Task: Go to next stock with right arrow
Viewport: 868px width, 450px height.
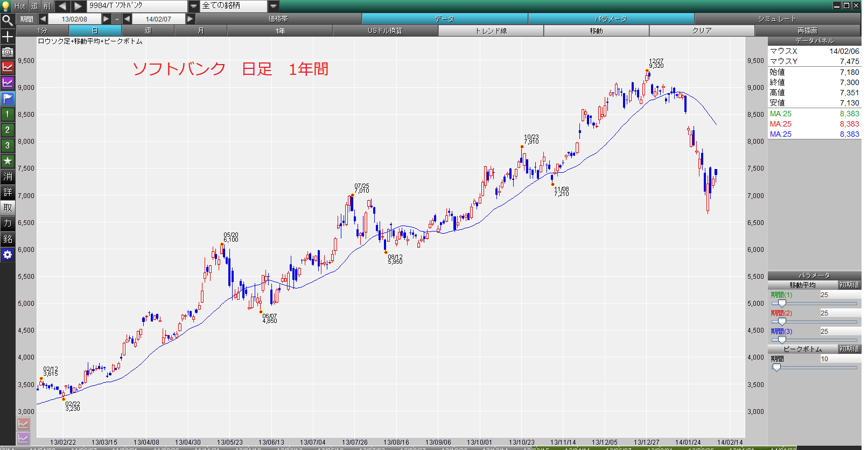Action: [x=78, y=6]
